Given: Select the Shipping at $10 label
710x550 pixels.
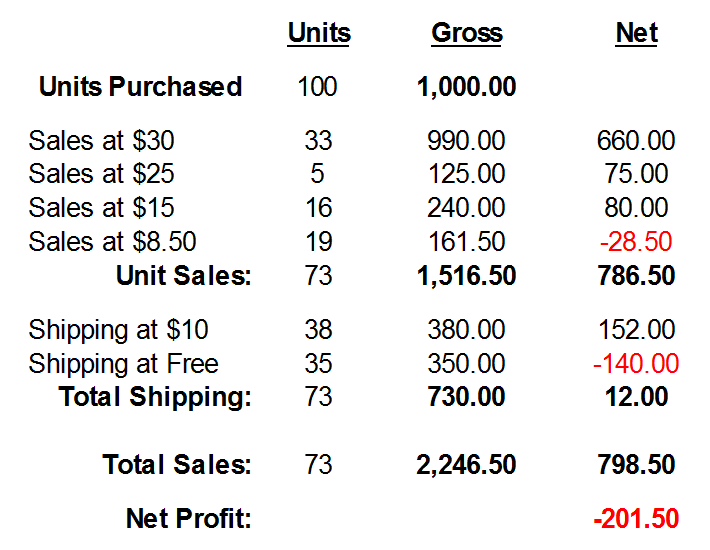Looking at the screenshot, I should tap(119, 330).
